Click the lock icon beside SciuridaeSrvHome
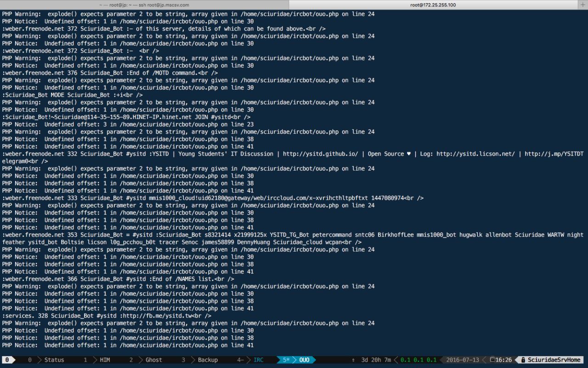This screenshot has width=588, height=368. pyautogui.click(x=523, y=360)
